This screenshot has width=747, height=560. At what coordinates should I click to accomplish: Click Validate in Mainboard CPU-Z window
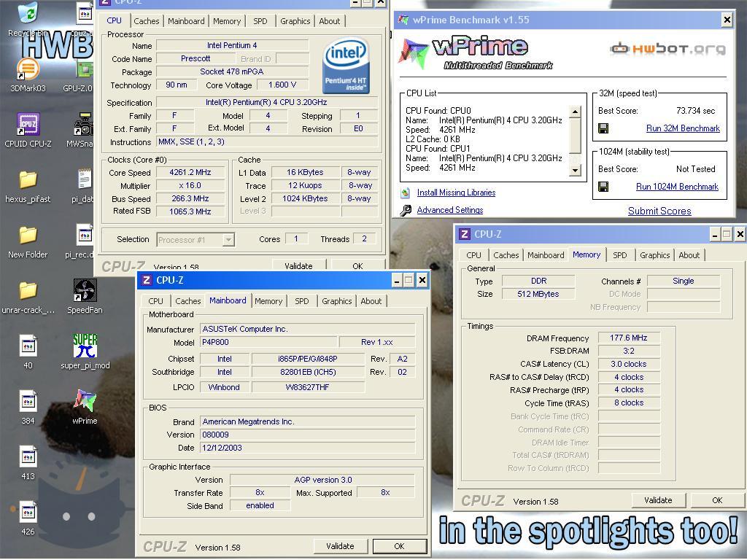340,546
